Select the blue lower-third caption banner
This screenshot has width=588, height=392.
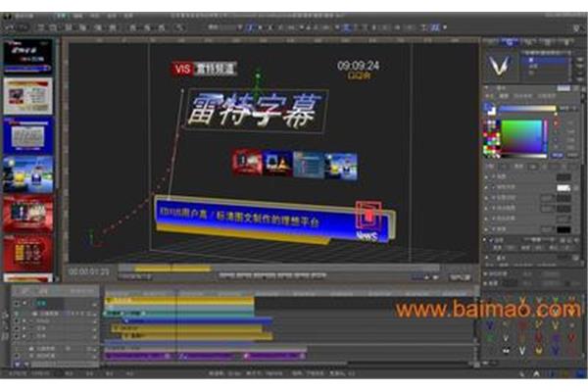tap(271, 220)
